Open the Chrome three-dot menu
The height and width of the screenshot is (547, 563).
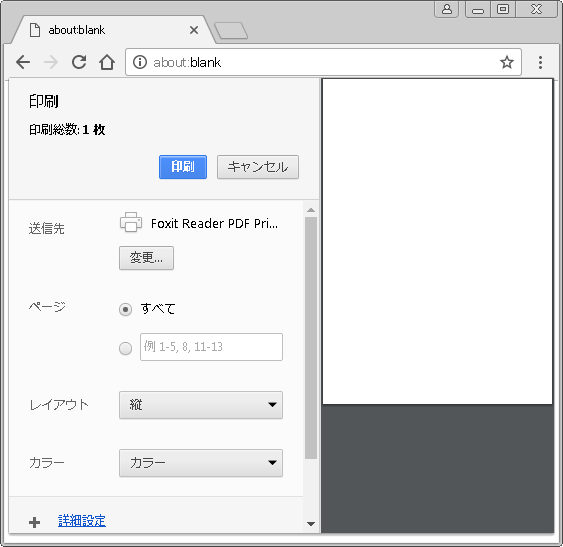pos(540,62)
